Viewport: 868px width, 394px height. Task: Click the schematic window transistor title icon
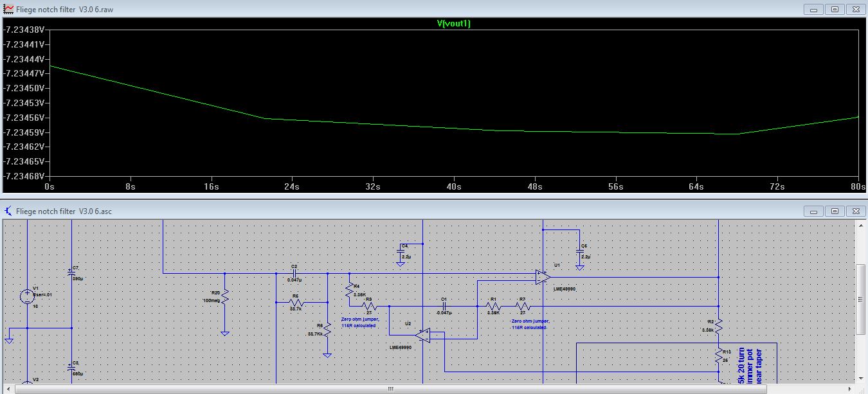pyautogui.click(x=9, y=210)
